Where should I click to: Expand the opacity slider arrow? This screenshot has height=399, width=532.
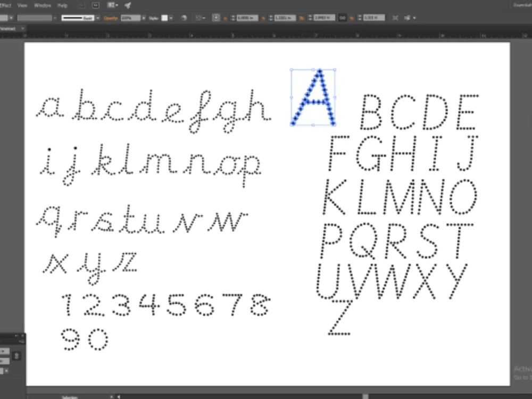pyautogui.click(x=144, y=18)
